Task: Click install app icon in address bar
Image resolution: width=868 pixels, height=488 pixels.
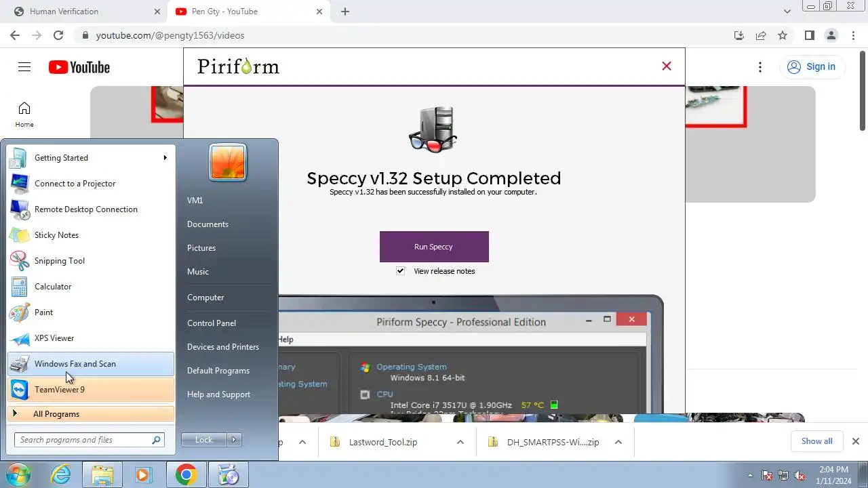Action: 739,35
